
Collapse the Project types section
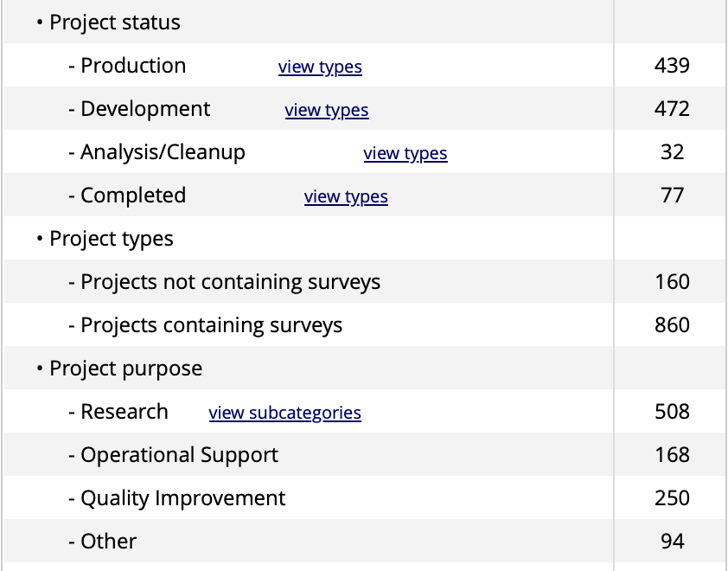112,239
